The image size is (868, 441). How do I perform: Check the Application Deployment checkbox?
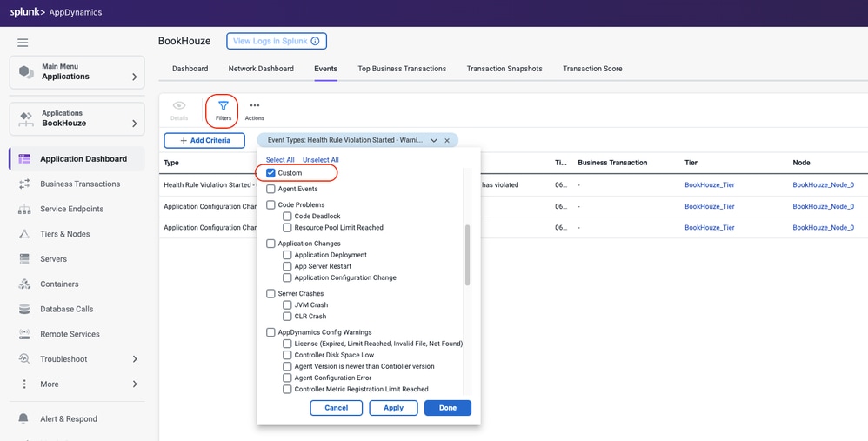pyautogui.click(x=287, y=255)
